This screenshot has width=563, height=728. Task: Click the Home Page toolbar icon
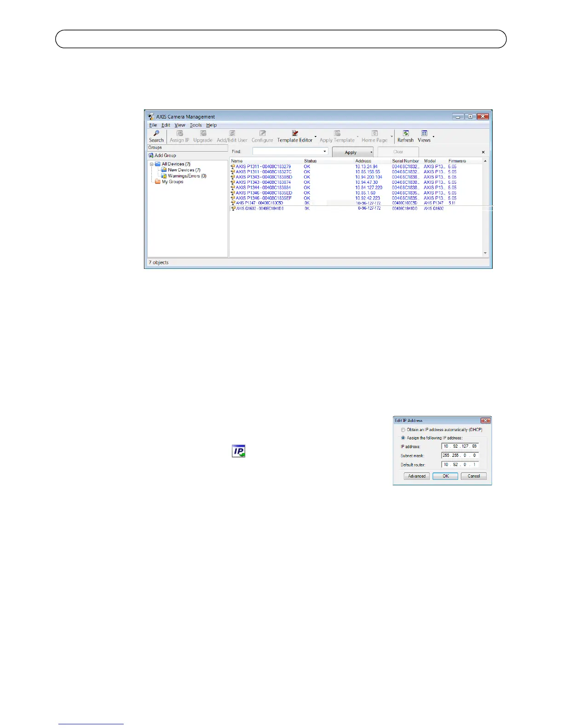coord(375,133)
